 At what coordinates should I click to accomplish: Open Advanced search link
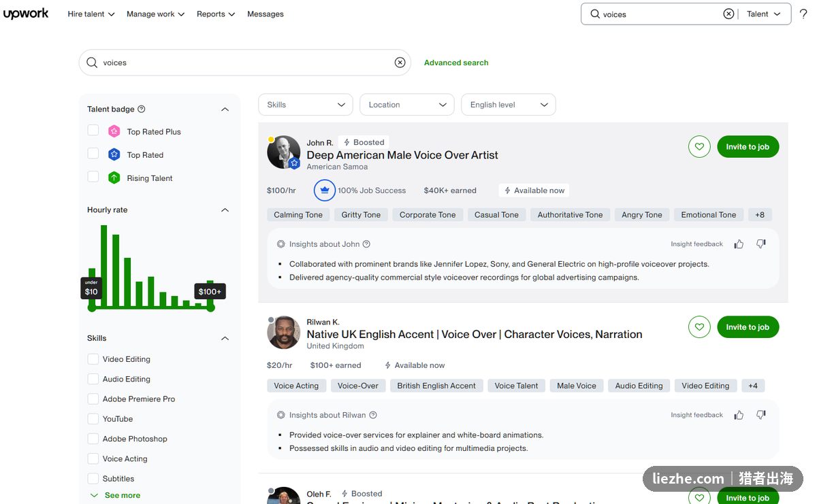pos(456,63)
